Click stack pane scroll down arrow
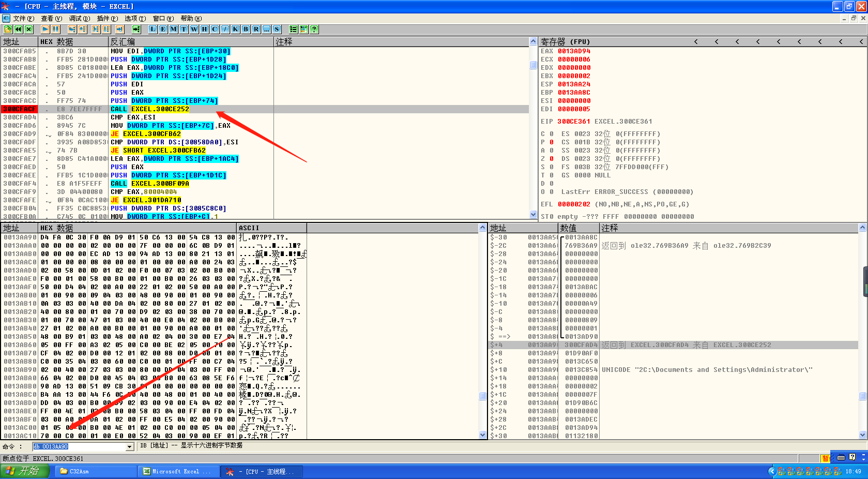The height and width of the screenshot is (479, 868). (x=862, y=435)
